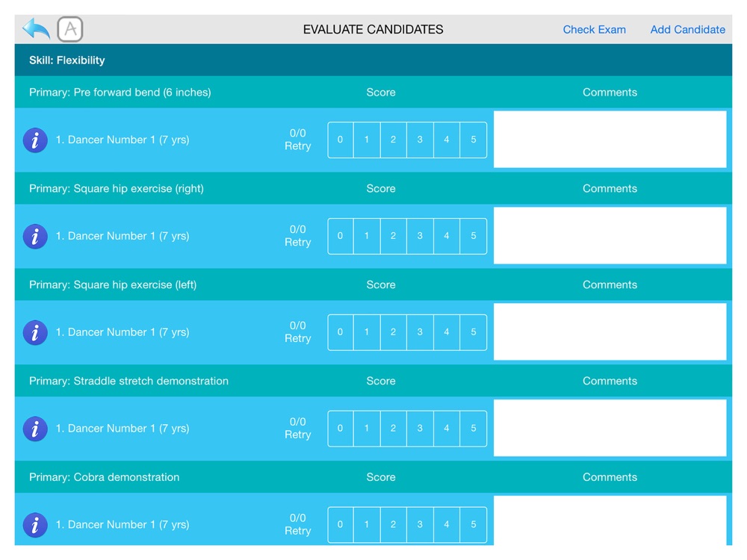Open info for Pre forward bend dancer
This screenshot has width=747, height=560.
(35, 140)
